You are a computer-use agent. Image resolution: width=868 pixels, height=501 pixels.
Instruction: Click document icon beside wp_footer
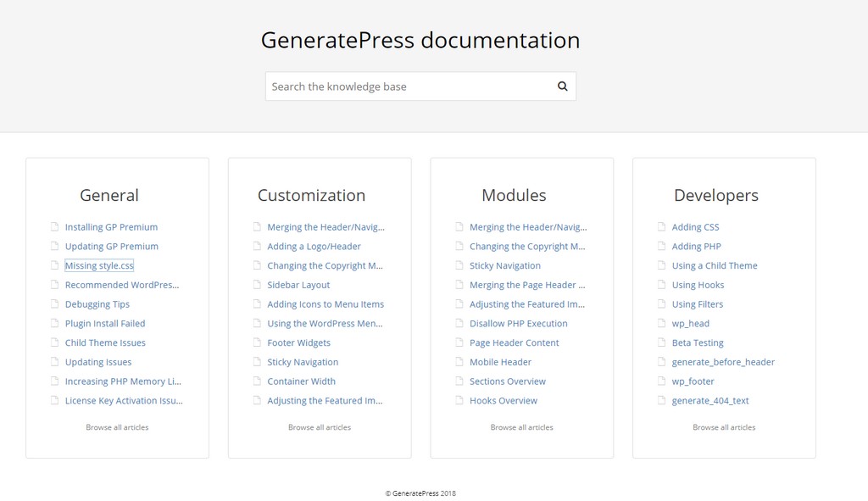[x=661, y=381]
